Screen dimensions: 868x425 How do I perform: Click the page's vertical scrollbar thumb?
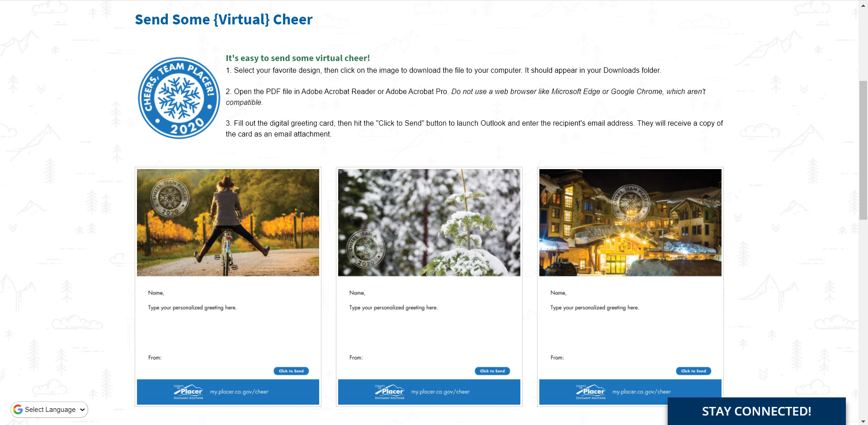point(863,150)
